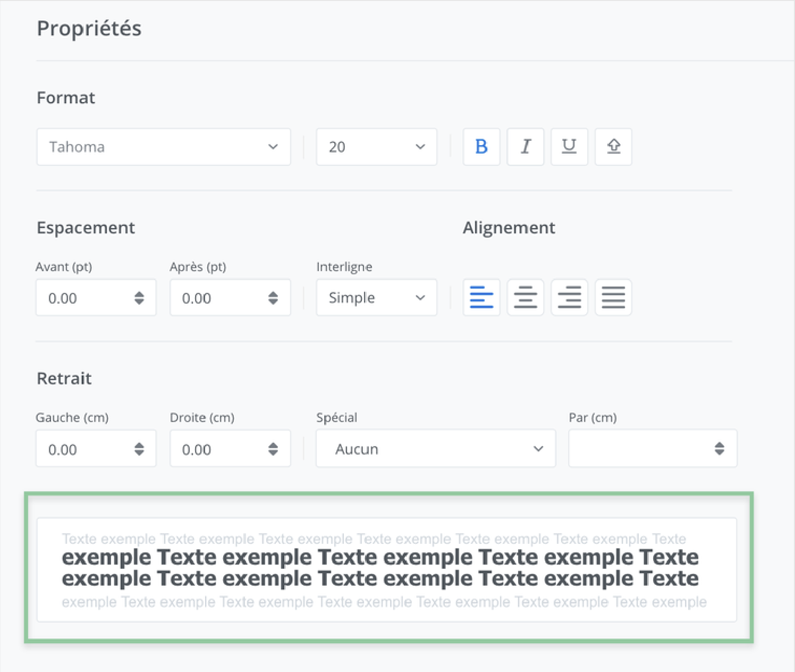
Task: Justify the text alignment
Action: coord(613,298)
